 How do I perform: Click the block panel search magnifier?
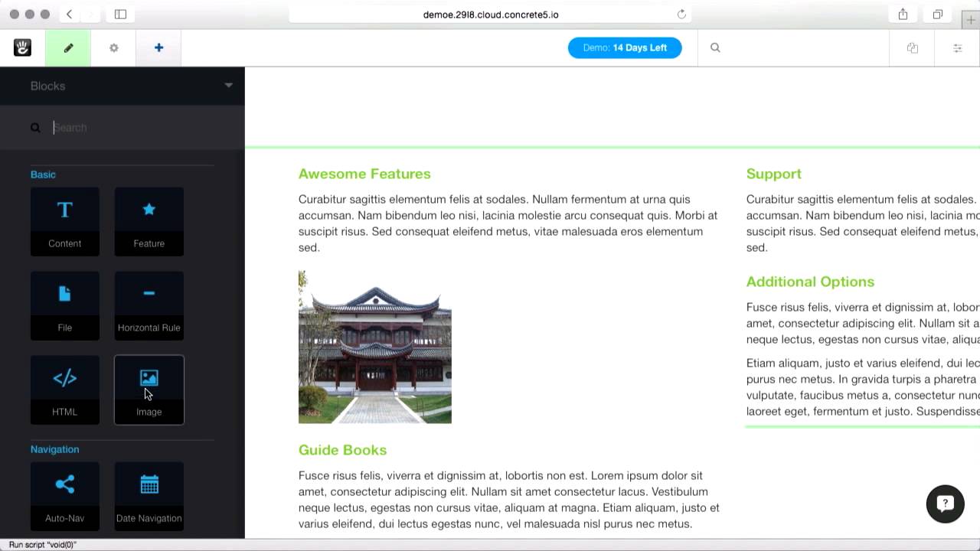(x=35, y=128)
